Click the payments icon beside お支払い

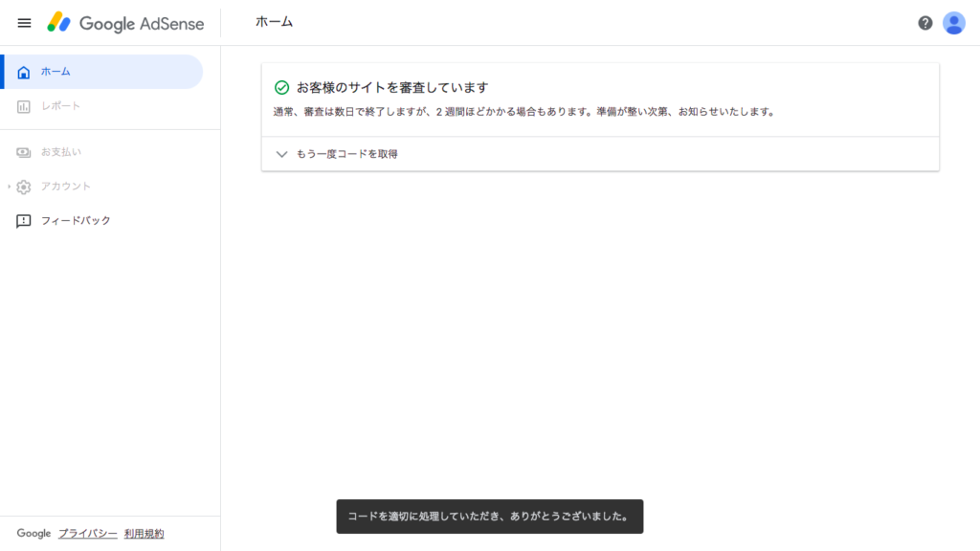[21, 151]
